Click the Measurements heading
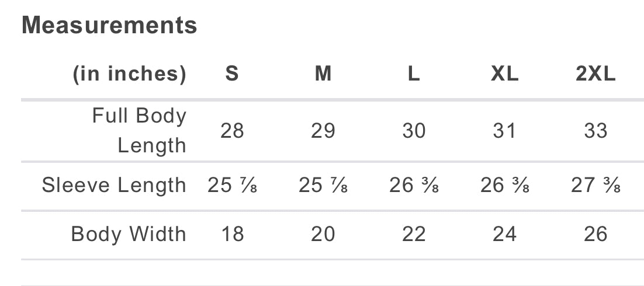 point(109,25)
